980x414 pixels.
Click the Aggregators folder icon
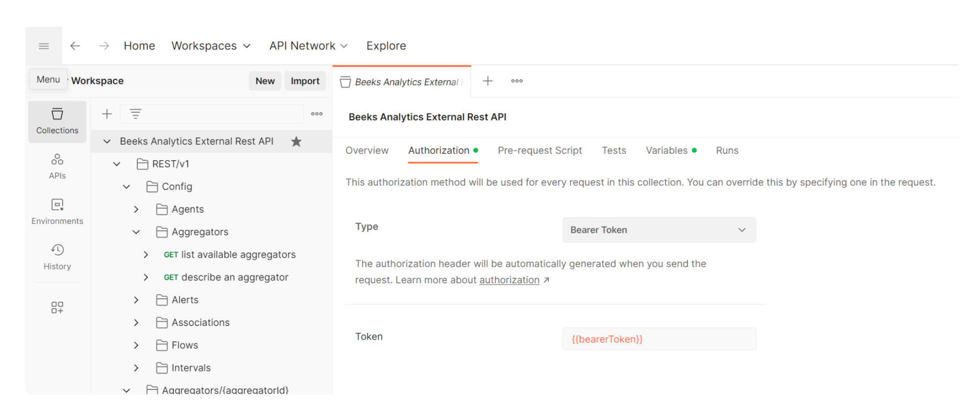coord(162,232)
